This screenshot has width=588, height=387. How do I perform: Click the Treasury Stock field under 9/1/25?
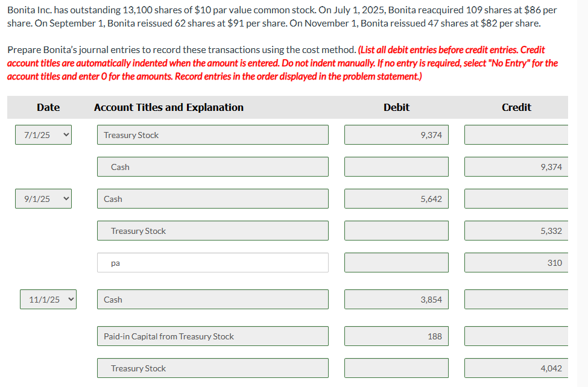point(213,231)
